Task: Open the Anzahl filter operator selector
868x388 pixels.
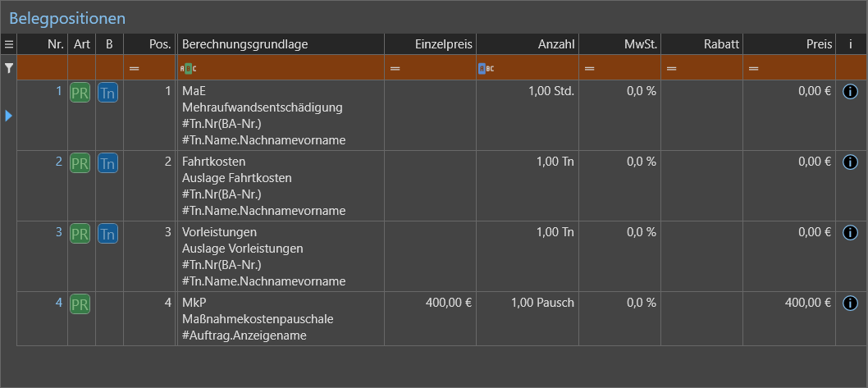Action: pyautogui.click(x=486, y=68)
